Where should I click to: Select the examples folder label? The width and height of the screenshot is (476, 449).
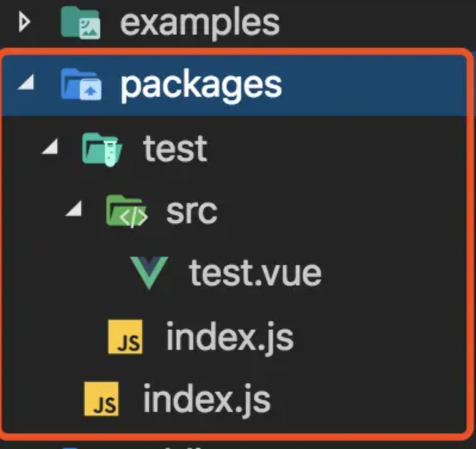pyautogui.click(x=200, y=23)
